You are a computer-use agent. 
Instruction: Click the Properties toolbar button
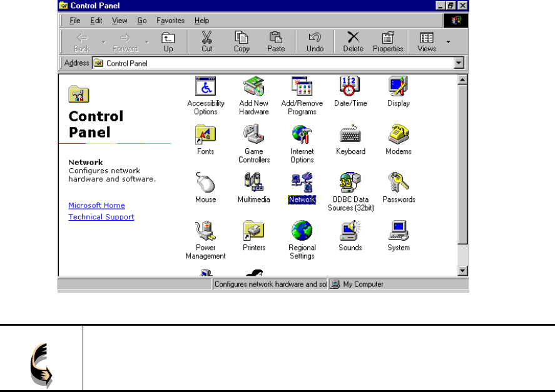(x=388, y=42)
